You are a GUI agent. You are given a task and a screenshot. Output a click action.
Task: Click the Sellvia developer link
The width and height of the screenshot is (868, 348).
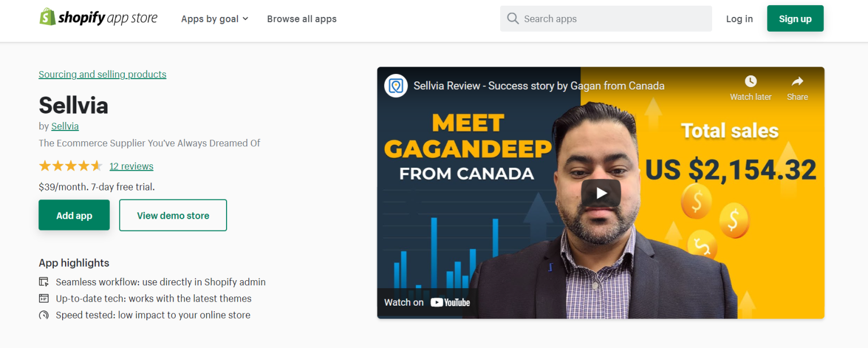[x=65, y=126]
